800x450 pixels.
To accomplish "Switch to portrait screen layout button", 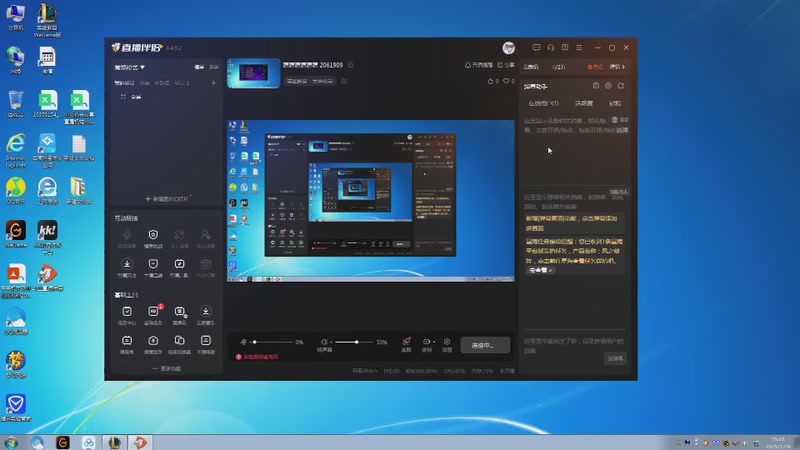I will click(214, 67).
